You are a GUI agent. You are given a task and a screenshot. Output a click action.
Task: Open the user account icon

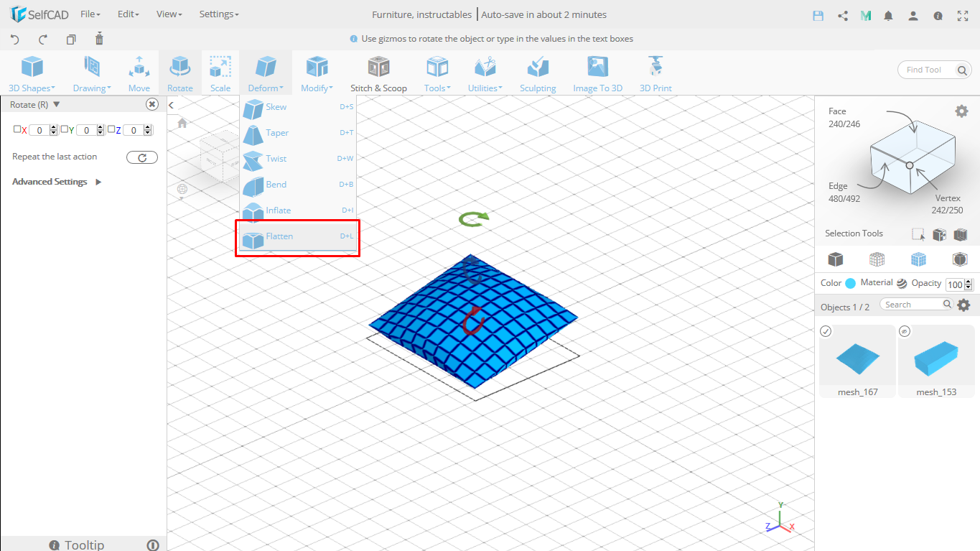(913, 15)
